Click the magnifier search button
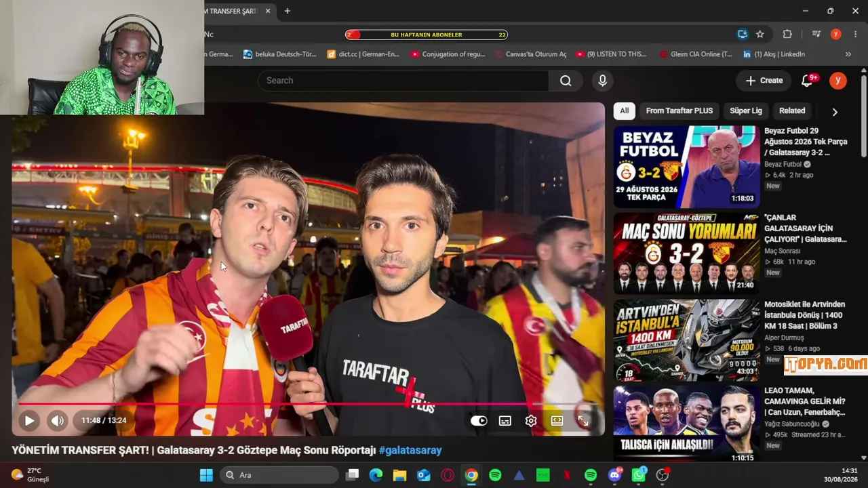 (566, 81)
